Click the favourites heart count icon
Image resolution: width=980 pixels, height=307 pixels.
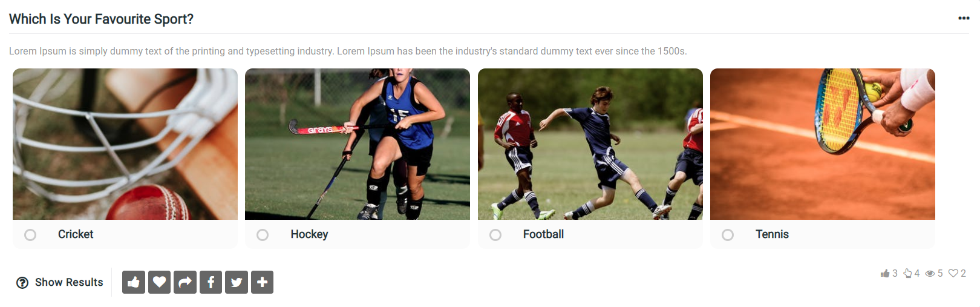pyautogui.click(x=953, y=273)
